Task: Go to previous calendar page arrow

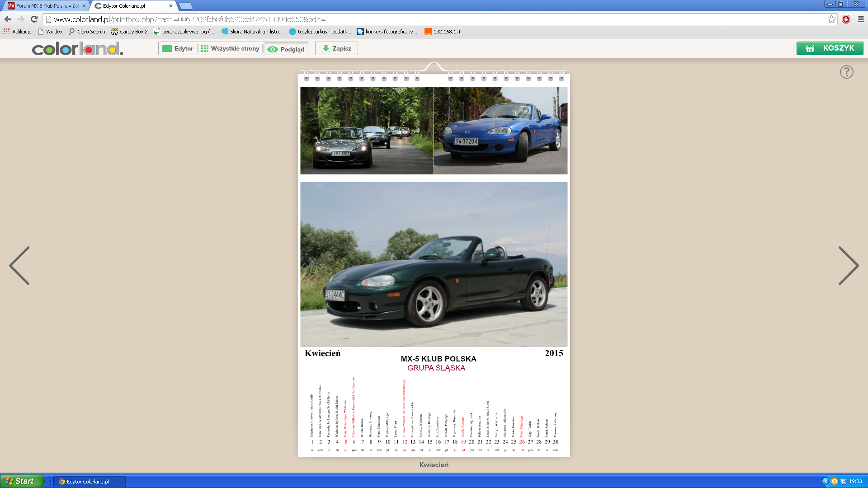Action: coord(19,265)
